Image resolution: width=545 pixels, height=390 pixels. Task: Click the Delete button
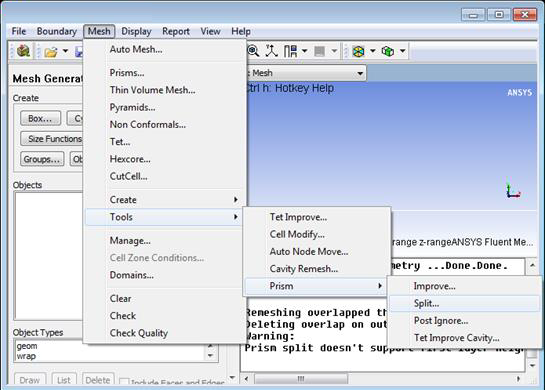98,380
